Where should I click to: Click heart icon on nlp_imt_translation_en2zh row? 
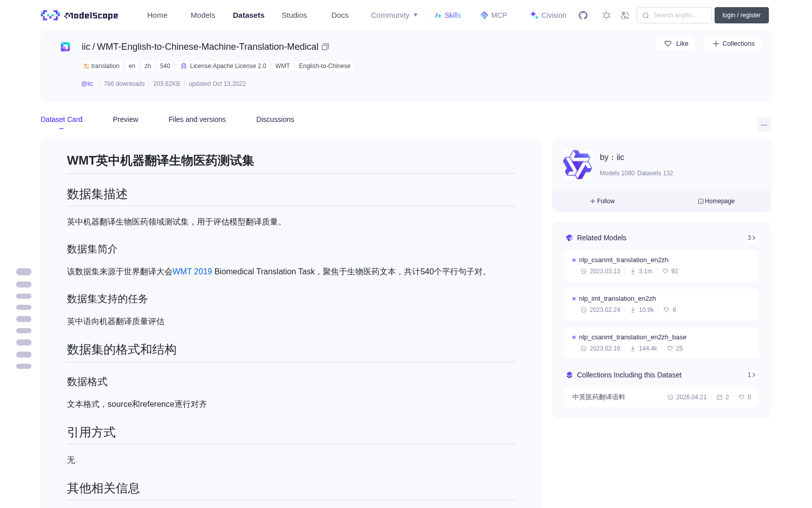666,310
